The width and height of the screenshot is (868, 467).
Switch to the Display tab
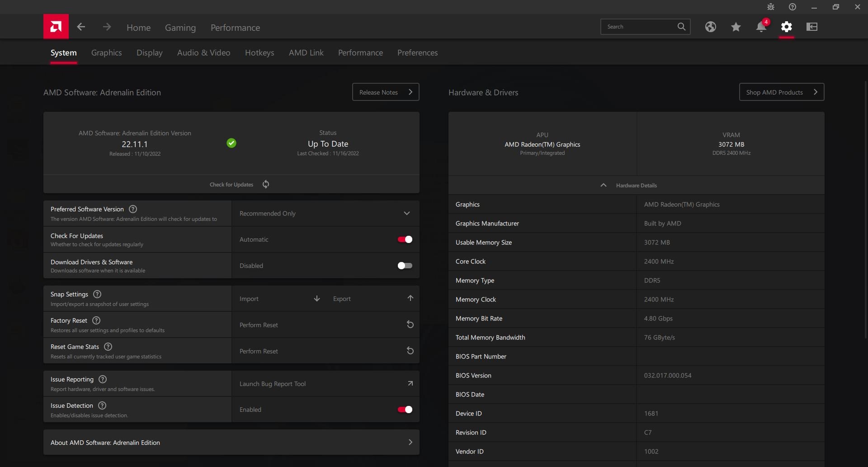(150, 52)
